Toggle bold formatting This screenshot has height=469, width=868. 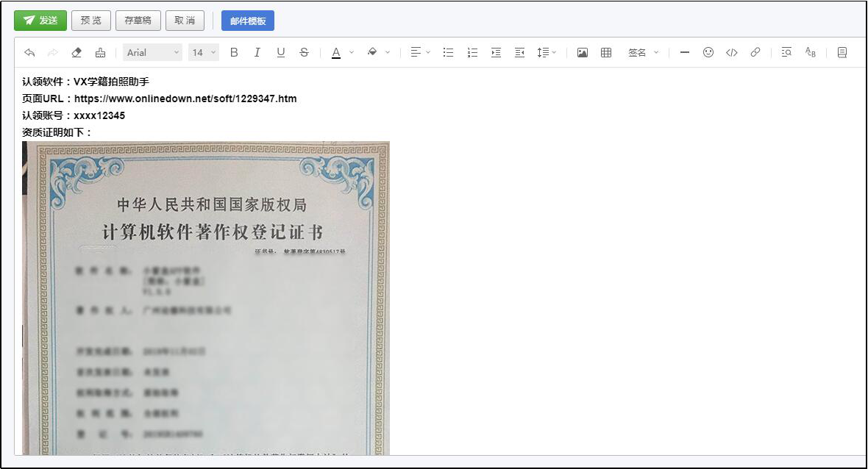point(234,52)
